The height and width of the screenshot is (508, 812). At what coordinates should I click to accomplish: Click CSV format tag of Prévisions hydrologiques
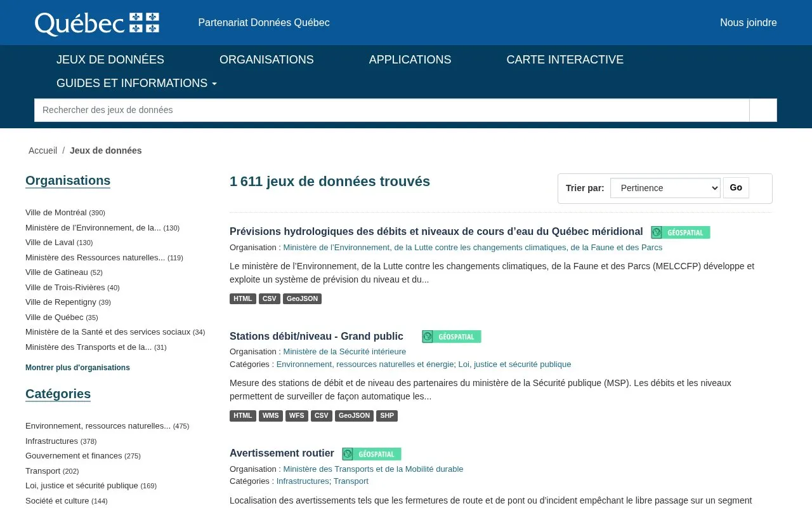(x=270, y=298)
